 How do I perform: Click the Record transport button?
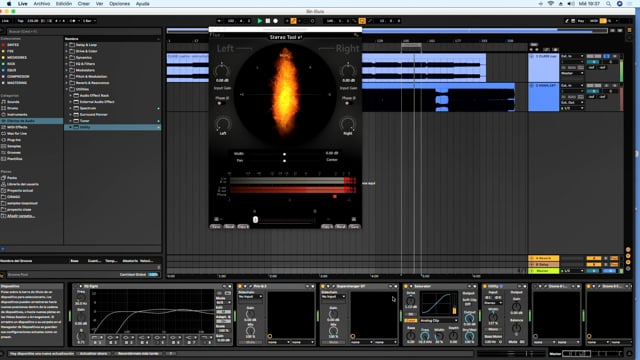tap(276, 21)
